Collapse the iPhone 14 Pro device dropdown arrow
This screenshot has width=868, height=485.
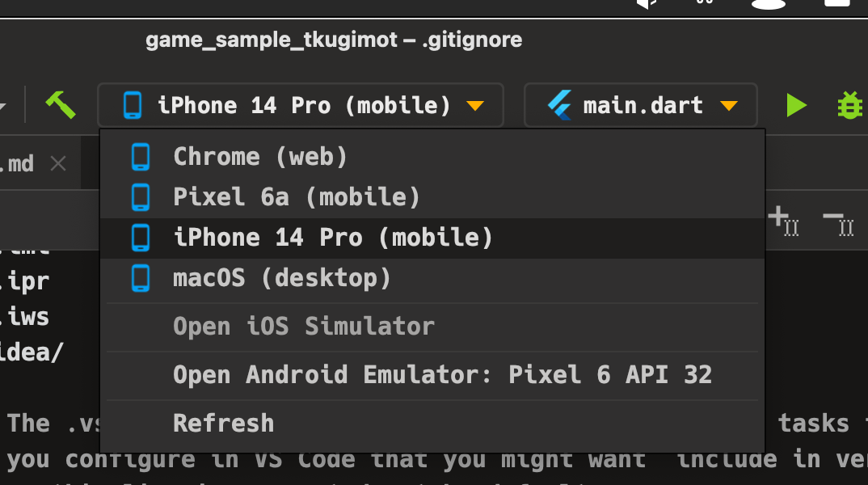pyautogui.click(x=475, y=105)
